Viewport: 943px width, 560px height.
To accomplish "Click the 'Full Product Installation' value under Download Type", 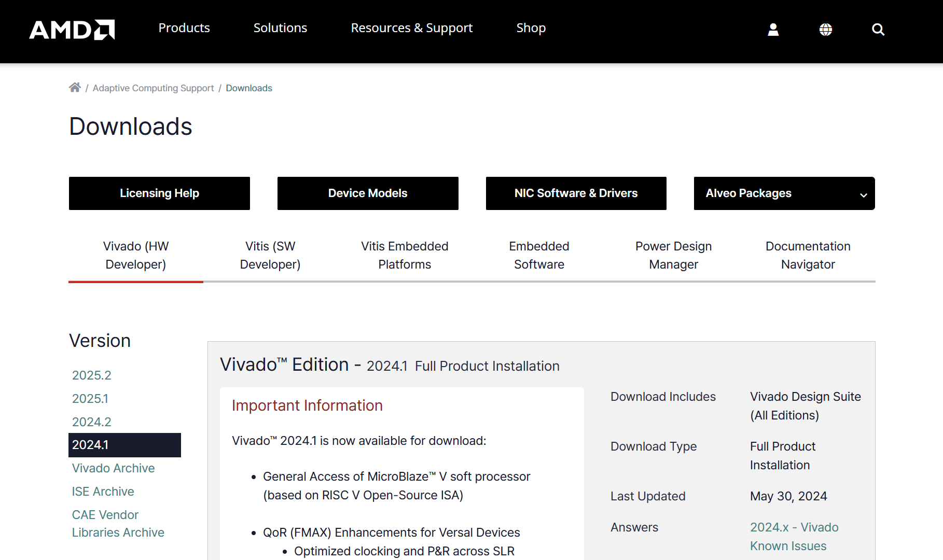I will click(783, 456).
